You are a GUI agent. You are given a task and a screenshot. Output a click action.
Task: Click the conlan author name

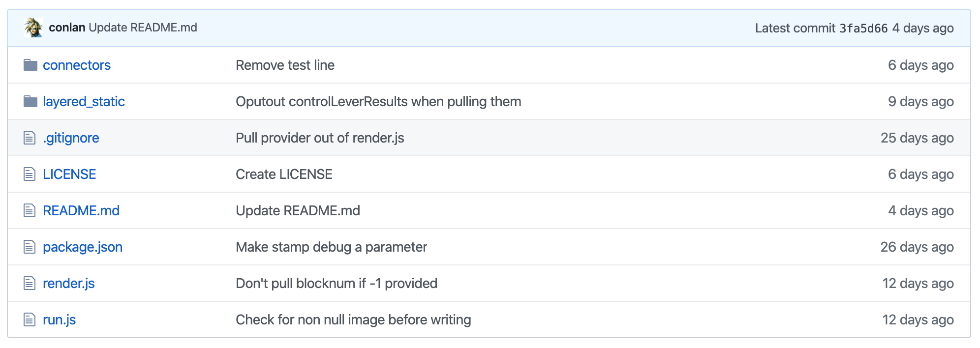(x=67, y=28)
